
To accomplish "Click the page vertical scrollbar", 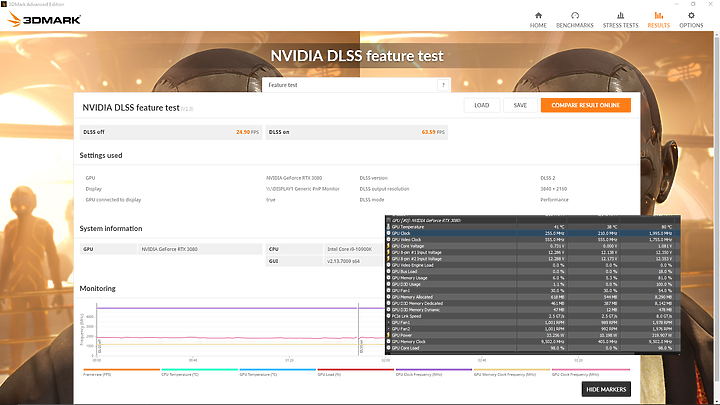I will point(717,207).
